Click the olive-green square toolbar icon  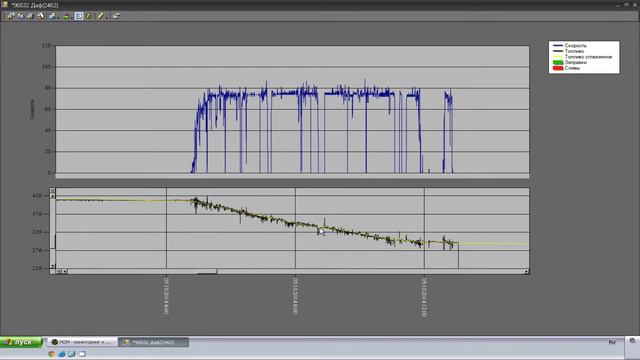click(89, 16)
